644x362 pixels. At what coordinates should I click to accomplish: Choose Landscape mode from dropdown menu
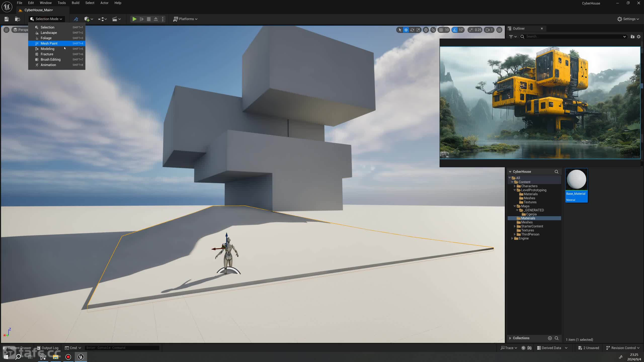click(x=57, y=33)
